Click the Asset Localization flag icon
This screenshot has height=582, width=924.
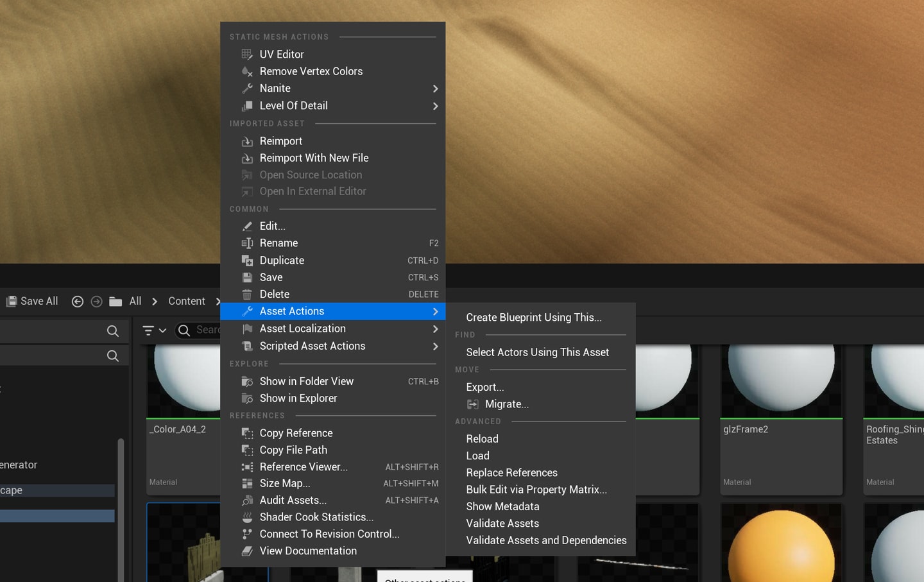247,329
